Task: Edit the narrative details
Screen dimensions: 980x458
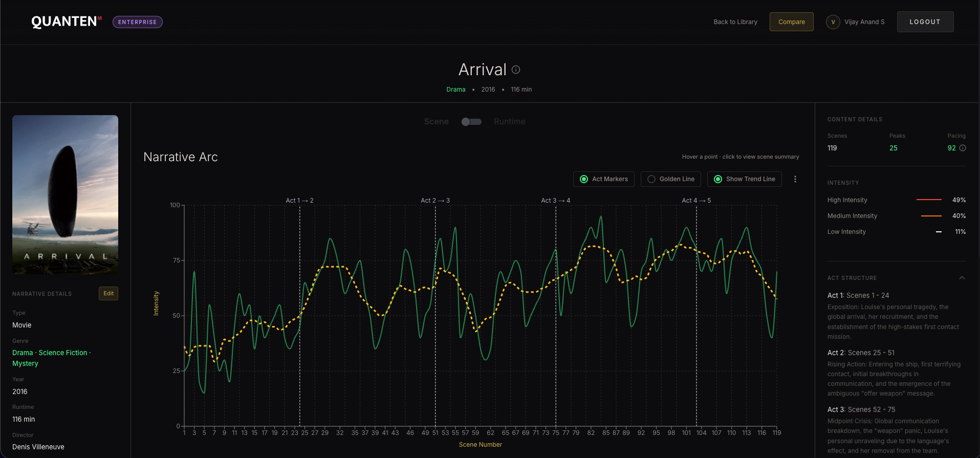Action: click(108, 293)
